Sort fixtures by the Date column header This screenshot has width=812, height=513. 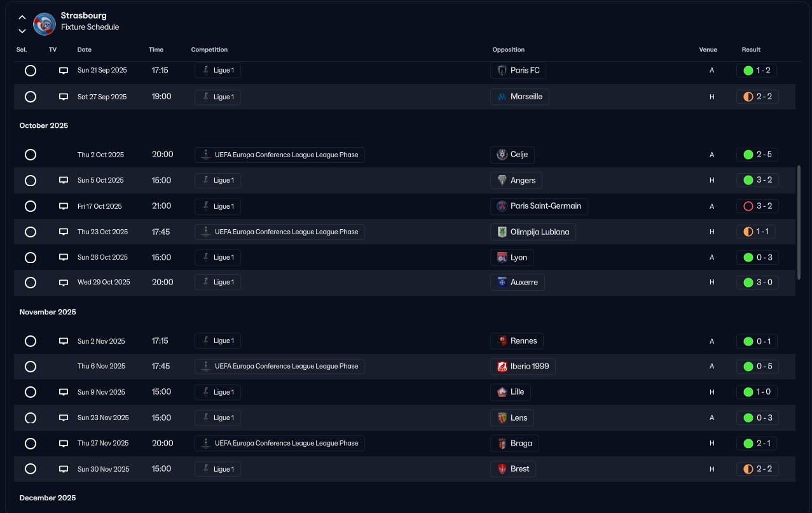(84, 50)
